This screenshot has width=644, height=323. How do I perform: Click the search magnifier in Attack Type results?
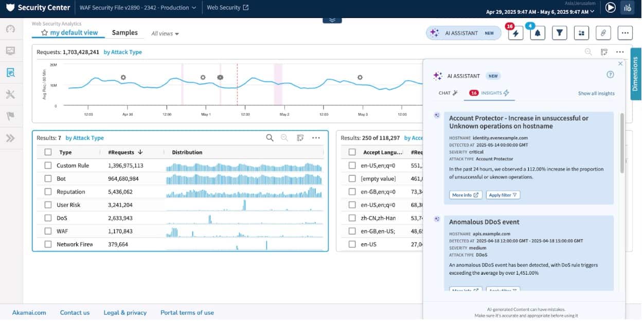point(270,138)
